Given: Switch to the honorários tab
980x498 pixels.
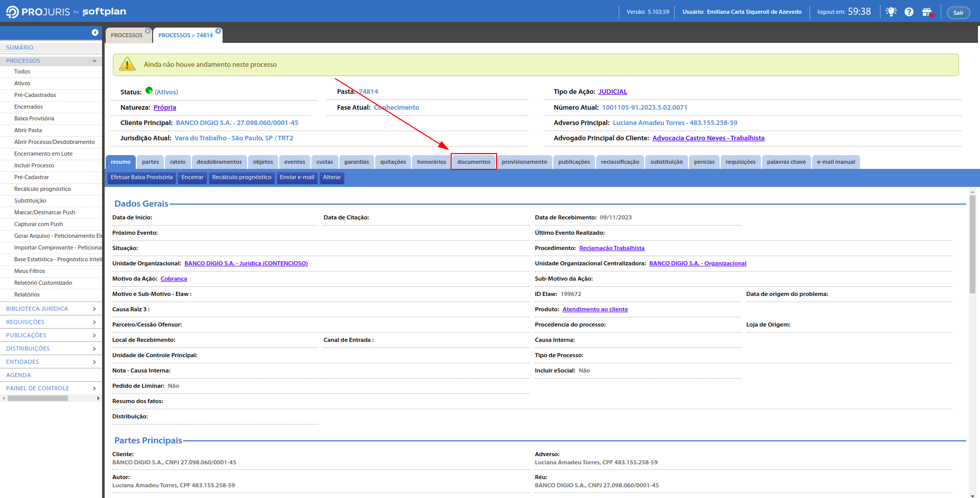Looking at the screenshot, I should click(x=431, y=162).
